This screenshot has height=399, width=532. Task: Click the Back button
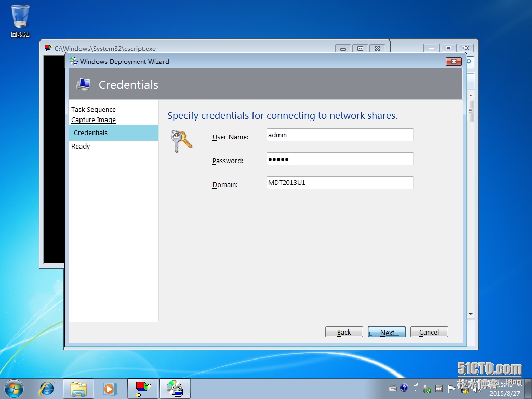click(x=344, y=332)
